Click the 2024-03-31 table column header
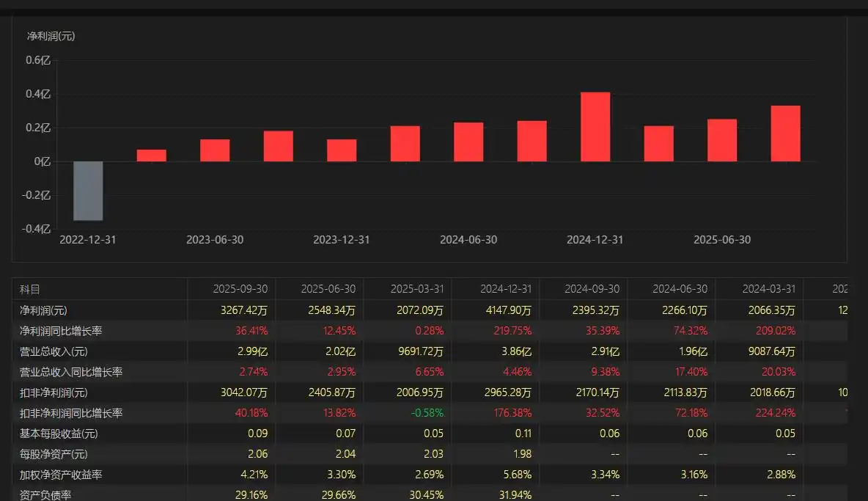Image resolution: width=868 pixels, height=501 pixels. click(x=768, y=289)
